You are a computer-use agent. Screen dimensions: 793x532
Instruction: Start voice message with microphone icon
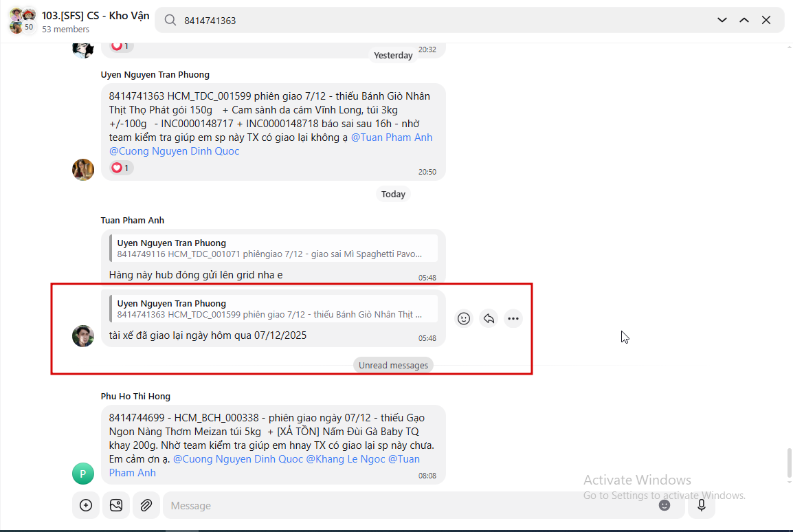coord(702,505)
